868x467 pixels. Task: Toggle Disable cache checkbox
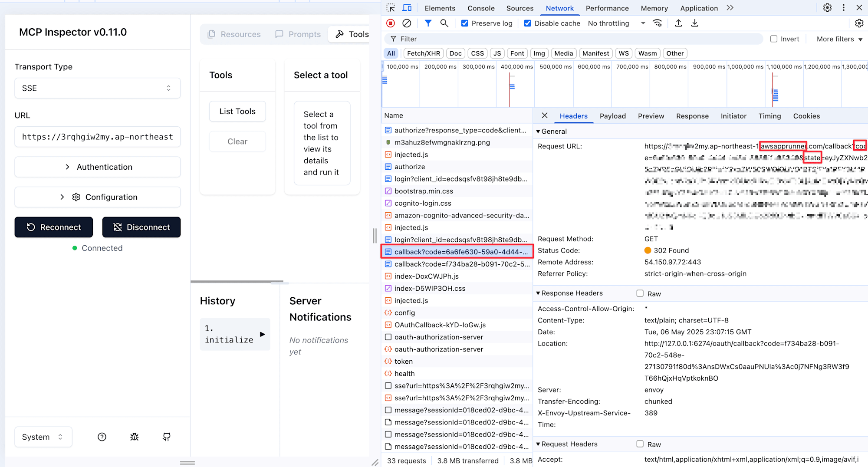[528, 23]
